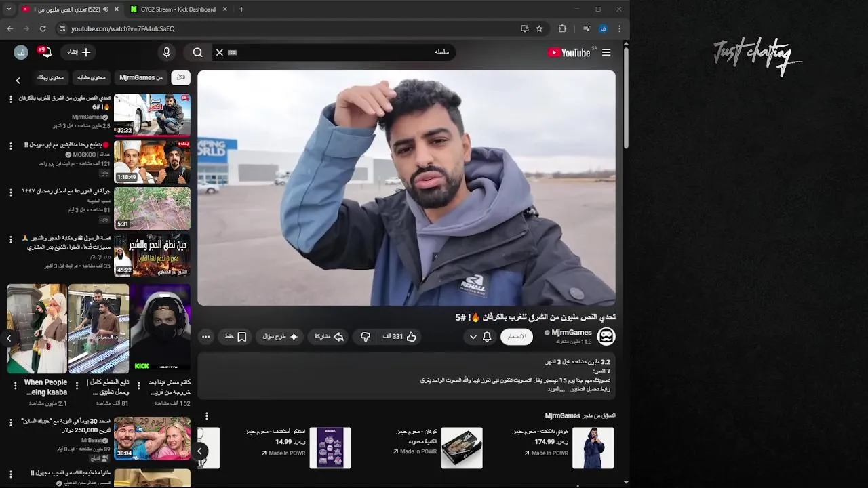
Task: Dislike the video with thumbs down
Action: (366, 336)
